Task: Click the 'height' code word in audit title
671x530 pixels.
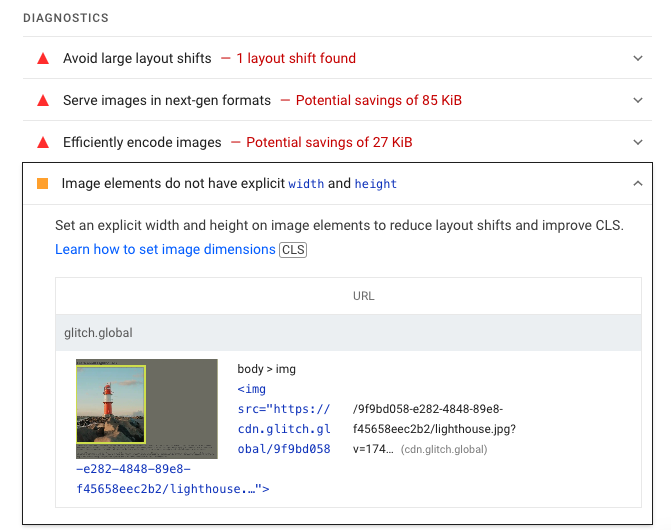Action: coord(375,184)
